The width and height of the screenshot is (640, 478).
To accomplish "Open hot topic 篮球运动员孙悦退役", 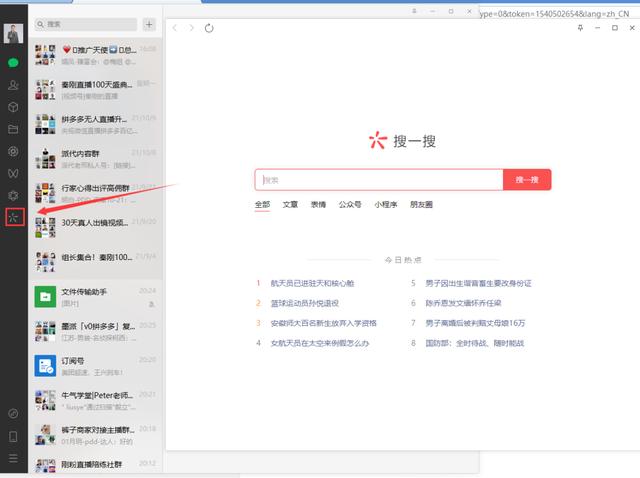I will pyautogui.click(x=304, y=303).
